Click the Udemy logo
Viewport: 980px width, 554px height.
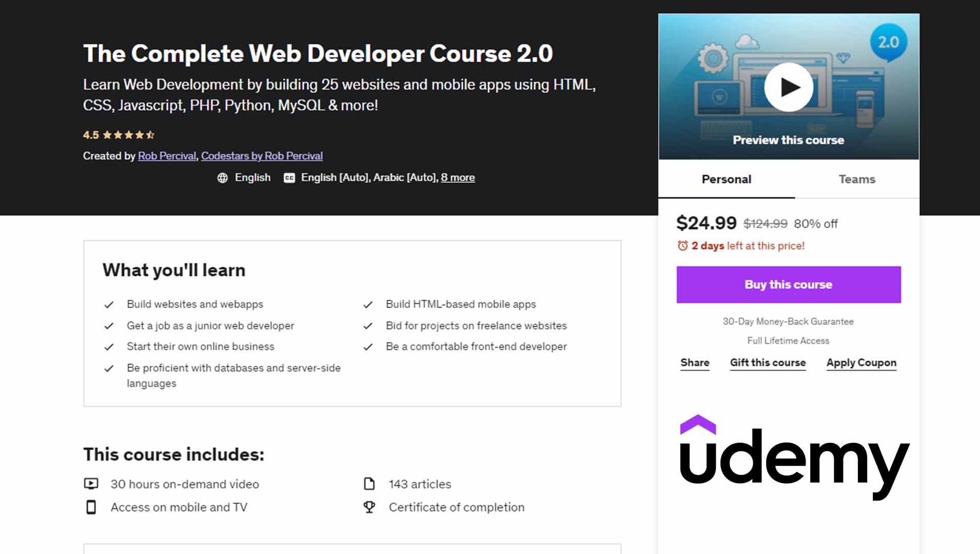[x=794, y=457]
